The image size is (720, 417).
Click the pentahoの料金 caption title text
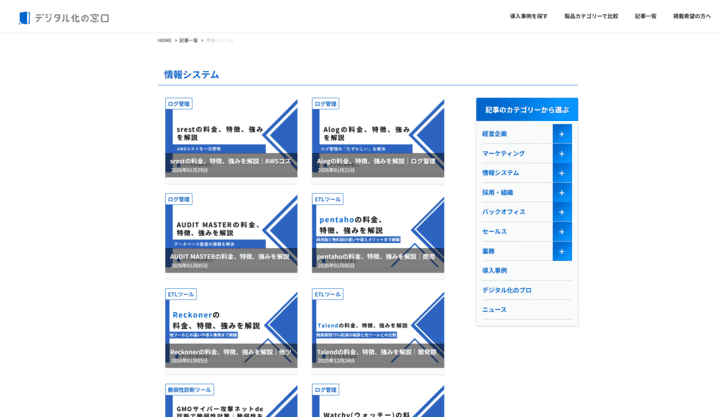click(376, 257)
